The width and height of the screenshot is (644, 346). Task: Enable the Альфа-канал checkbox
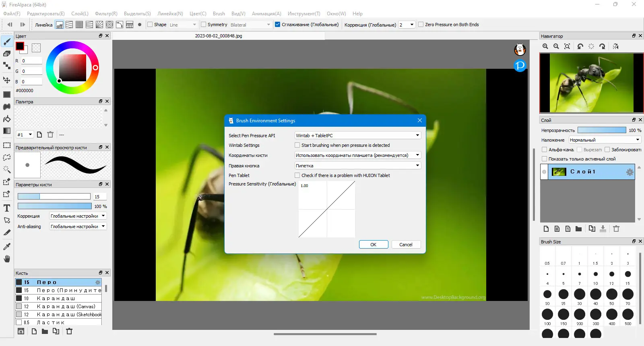(x=545, y=150)
